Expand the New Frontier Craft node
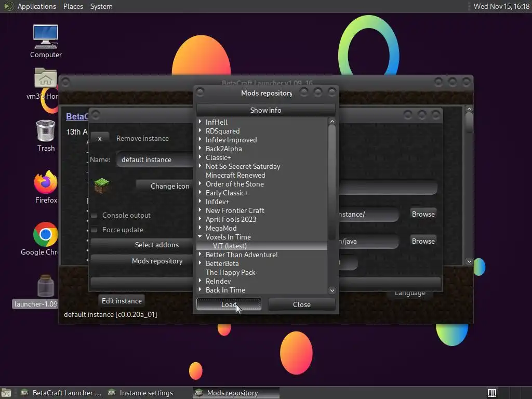Screen dimensions: 532x399 point(200,210)
